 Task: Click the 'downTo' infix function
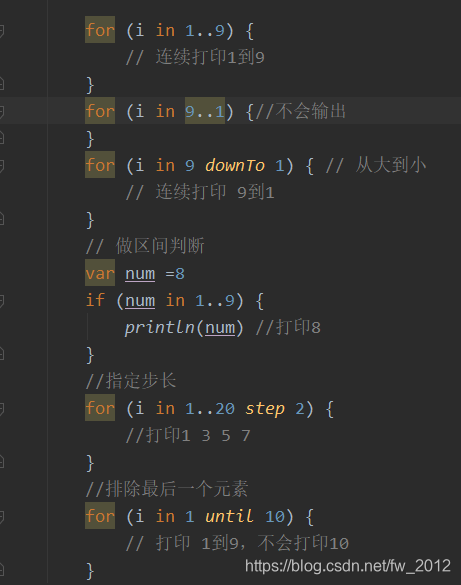point(235,165)
